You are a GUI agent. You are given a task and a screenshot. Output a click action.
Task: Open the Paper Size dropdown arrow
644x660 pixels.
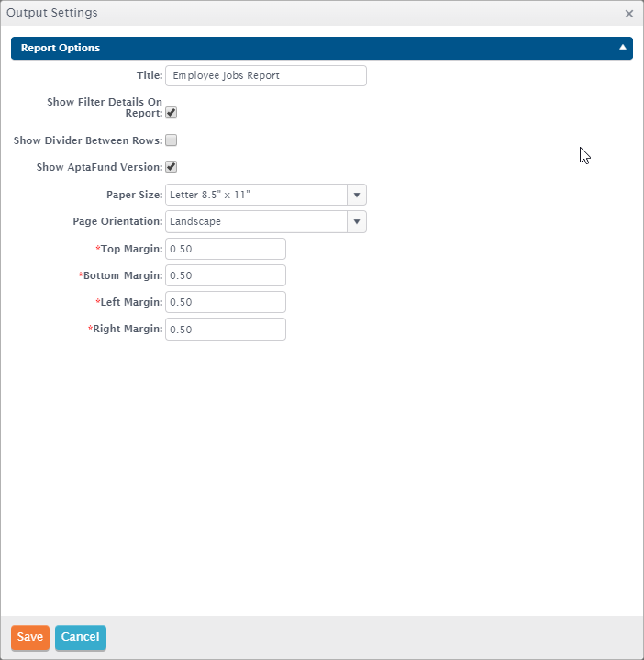(357, 195)
